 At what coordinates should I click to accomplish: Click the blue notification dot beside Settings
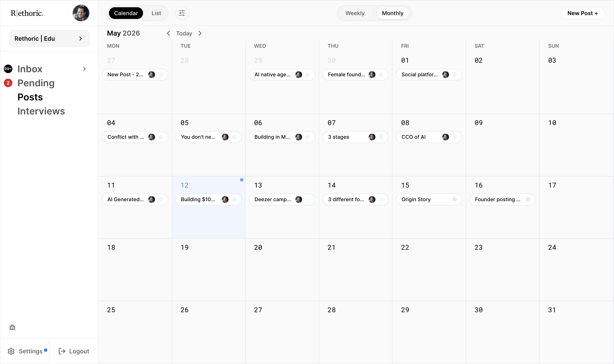46,350
